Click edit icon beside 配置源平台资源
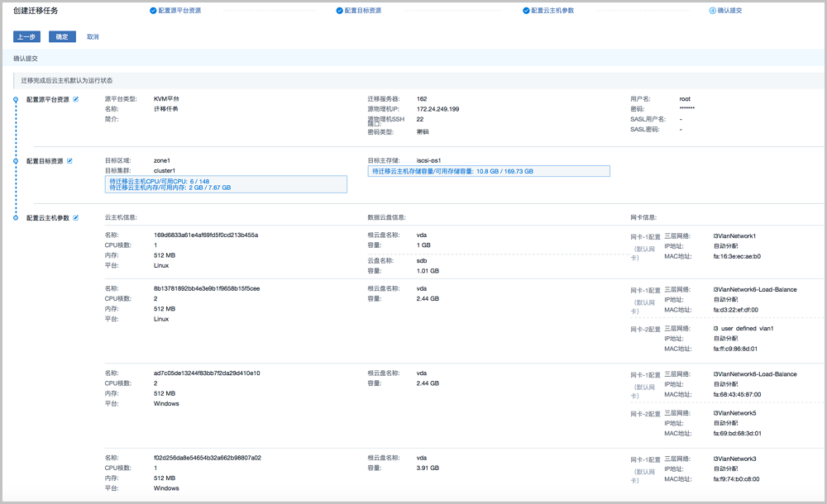The height and width of the screenshot is (504, 827). tap(76, 99)
